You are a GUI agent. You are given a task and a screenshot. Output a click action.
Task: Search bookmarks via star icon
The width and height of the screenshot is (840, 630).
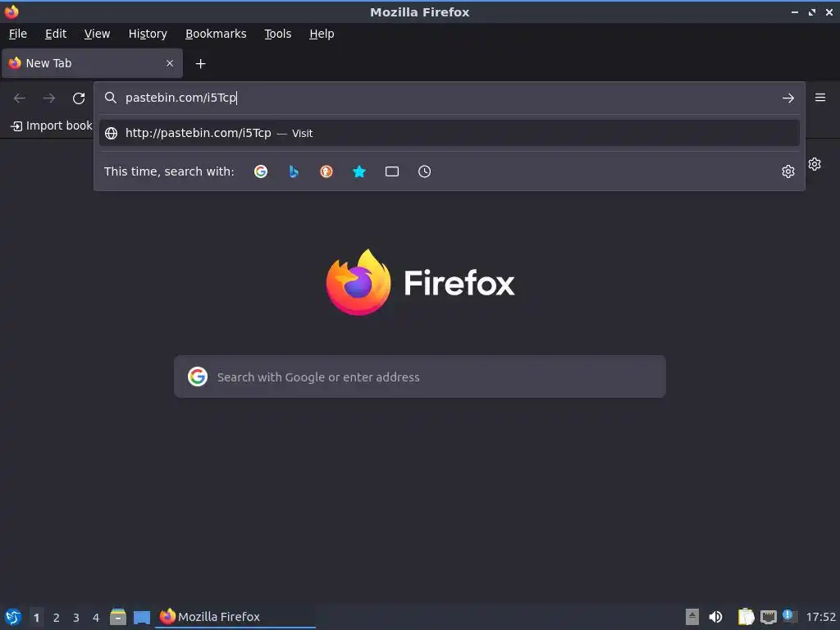[359, 171]
